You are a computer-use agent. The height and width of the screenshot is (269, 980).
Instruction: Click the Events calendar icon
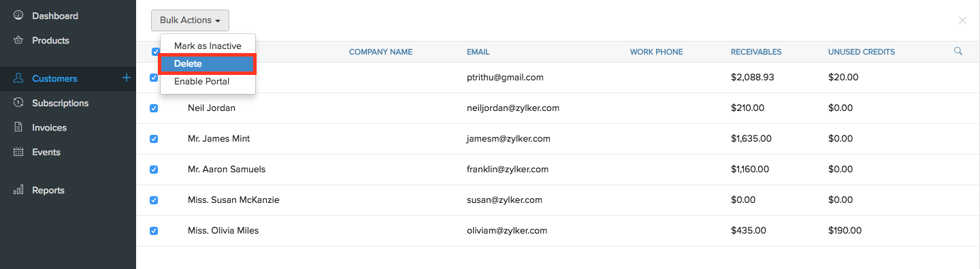click(18, 152)
